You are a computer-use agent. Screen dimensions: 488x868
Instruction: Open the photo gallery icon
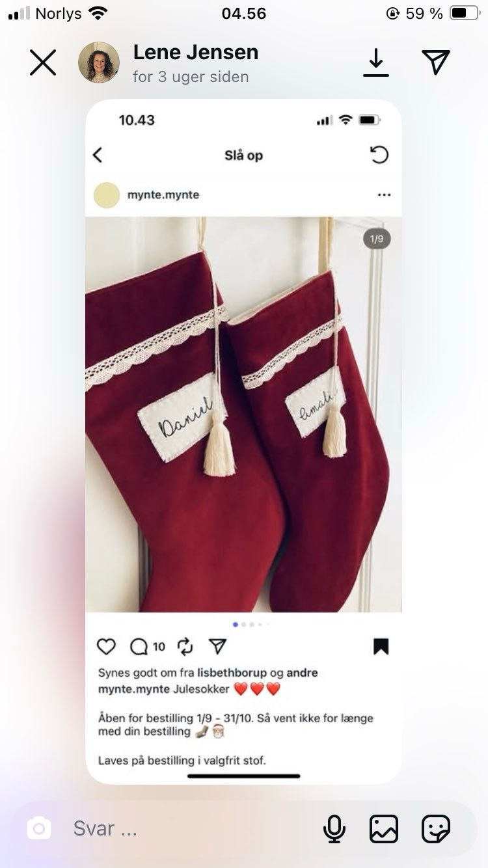(x=384, y=829)
